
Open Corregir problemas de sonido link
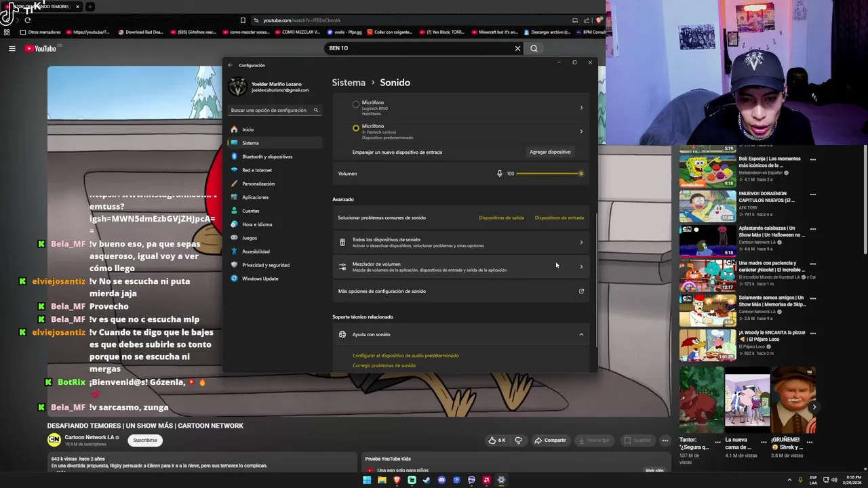(x=384, y=365)
